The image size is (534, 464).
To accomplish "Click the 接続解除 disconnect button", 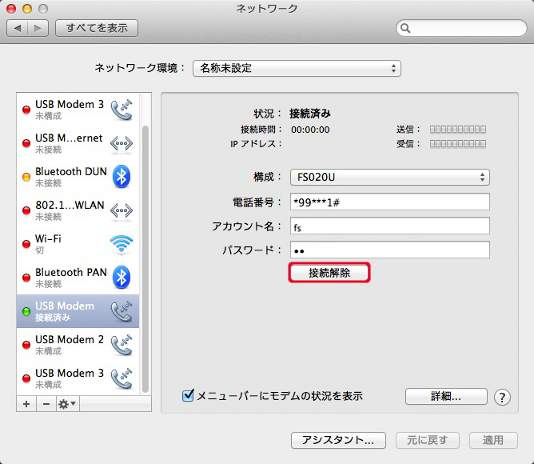I will click(x=329, y=273).
